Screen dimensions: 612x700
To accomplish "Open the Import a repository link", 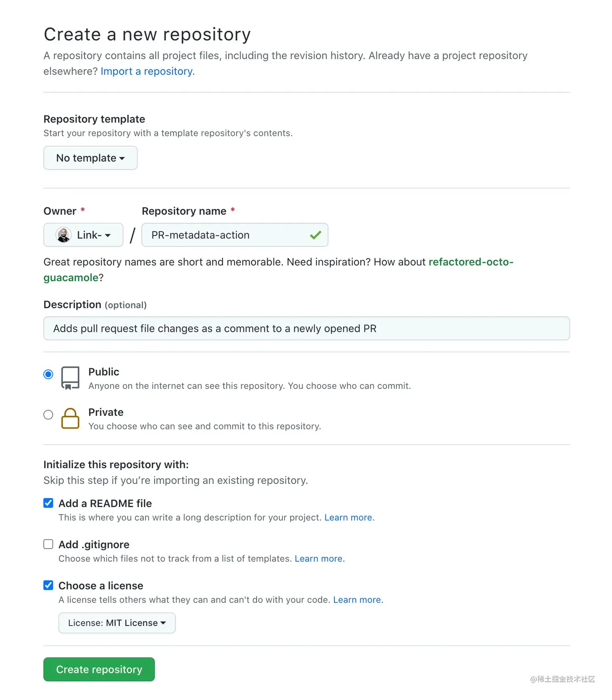I will pyautogui.click(x=147, y=71).
